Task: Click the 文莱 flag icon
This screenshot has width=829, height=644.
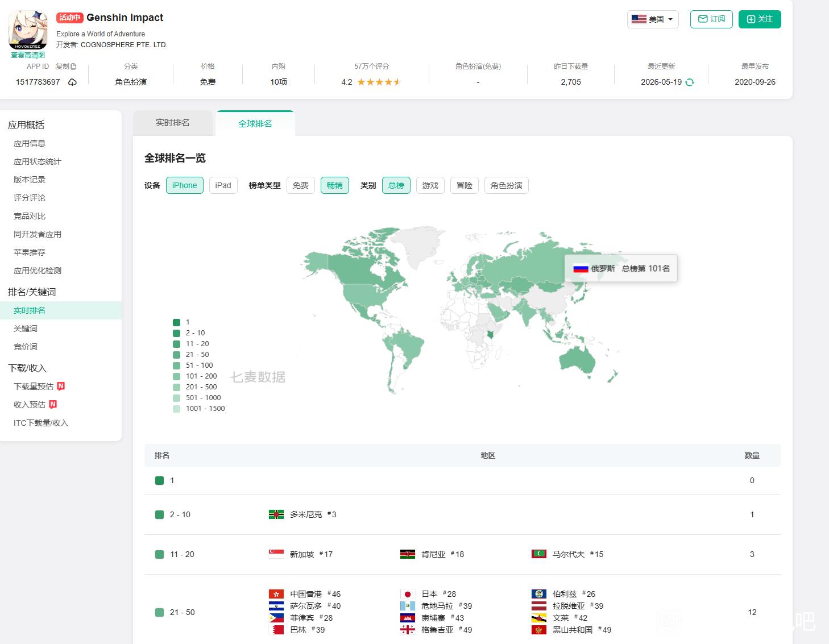Action: [x=539, y=618]
